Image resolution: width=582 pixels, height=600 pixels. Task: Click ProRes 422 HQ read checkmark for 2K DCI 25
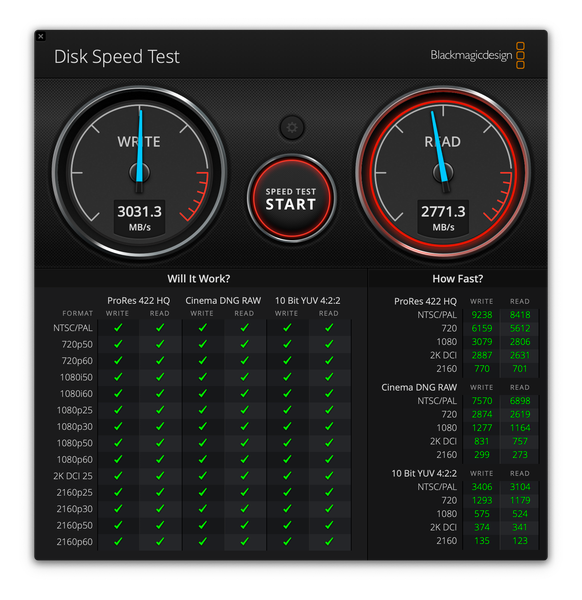pos(160,476)
